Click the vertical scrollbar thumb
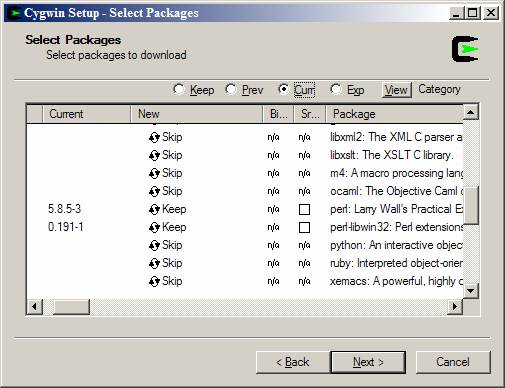The image size is (505, 388). [471, 206]
